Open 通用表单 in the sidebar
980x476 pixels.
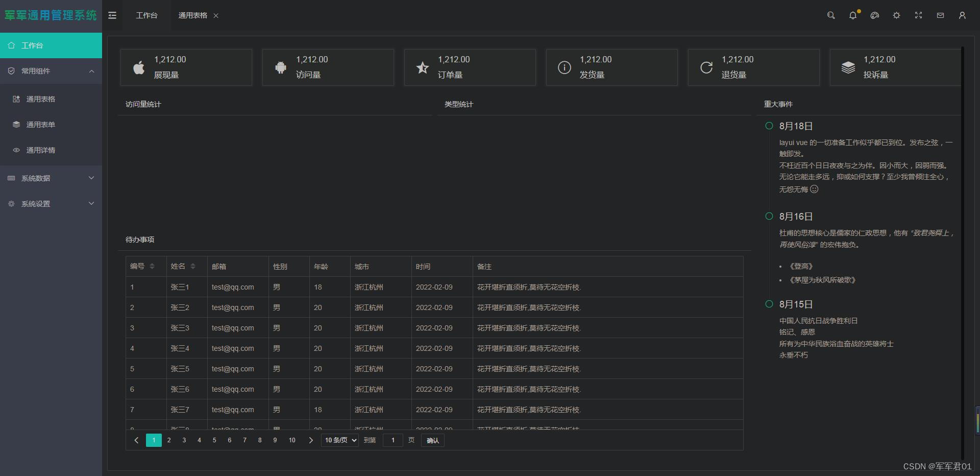[x=51, y=125]
